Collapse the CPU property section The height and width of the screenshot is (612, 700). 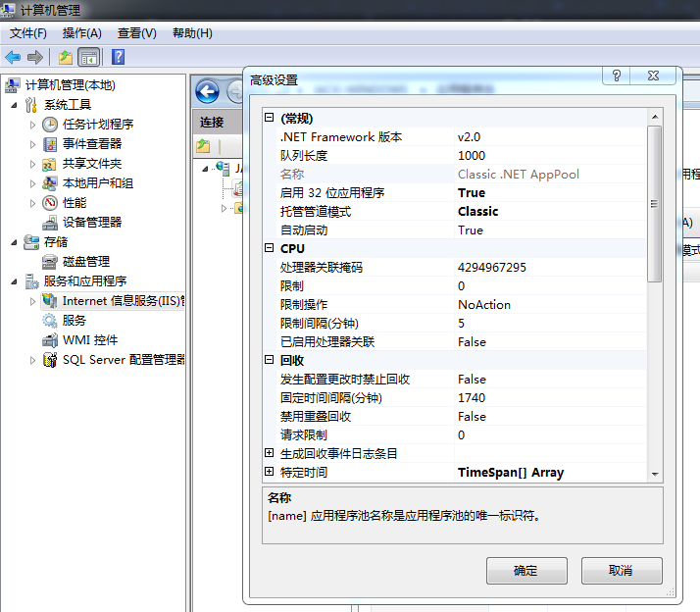point(270,249)
